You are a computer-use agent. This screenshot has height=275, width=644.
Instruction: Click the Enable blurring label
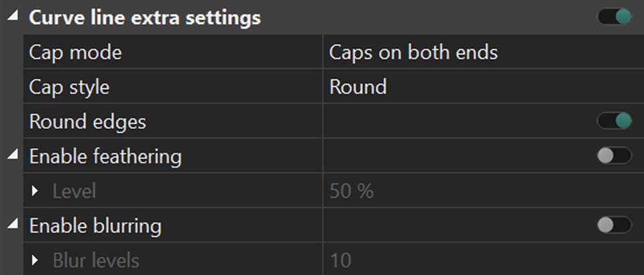pos(95,226)
